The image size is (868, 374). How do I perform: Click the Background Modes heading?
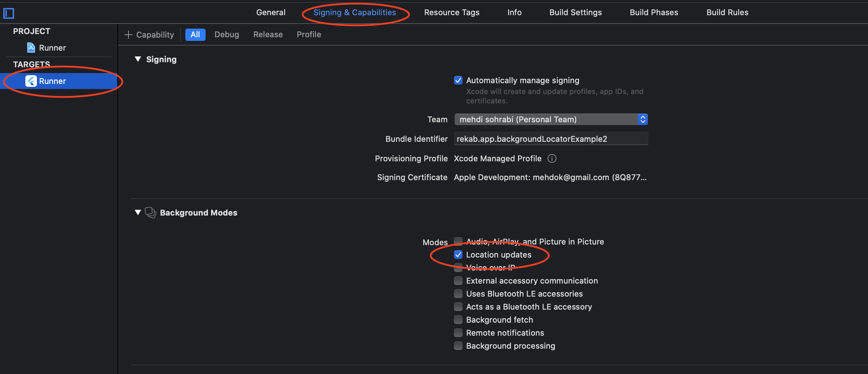tap(198, 213)
